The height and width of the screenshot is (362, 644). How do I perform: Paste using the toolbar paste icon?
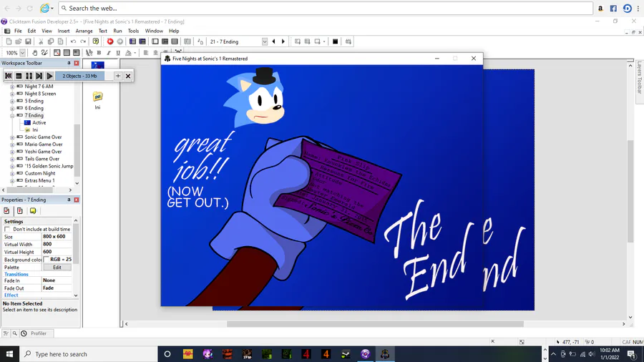tap(60, 41)
